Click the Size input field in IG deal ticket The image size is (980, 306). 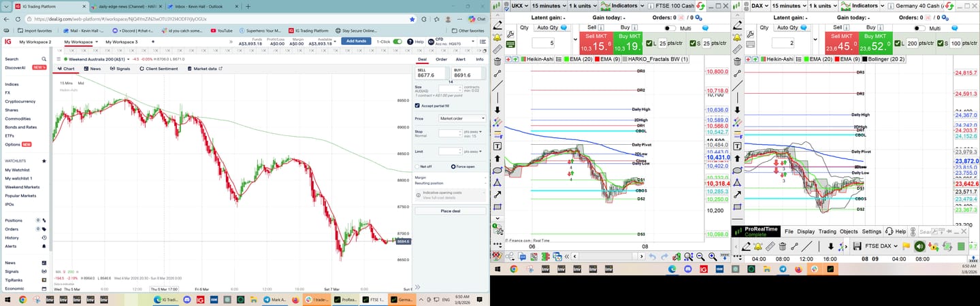pos(450,88)
